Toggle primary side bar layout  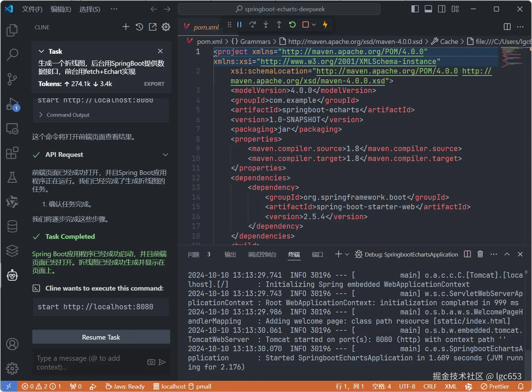tap(415, 9)
